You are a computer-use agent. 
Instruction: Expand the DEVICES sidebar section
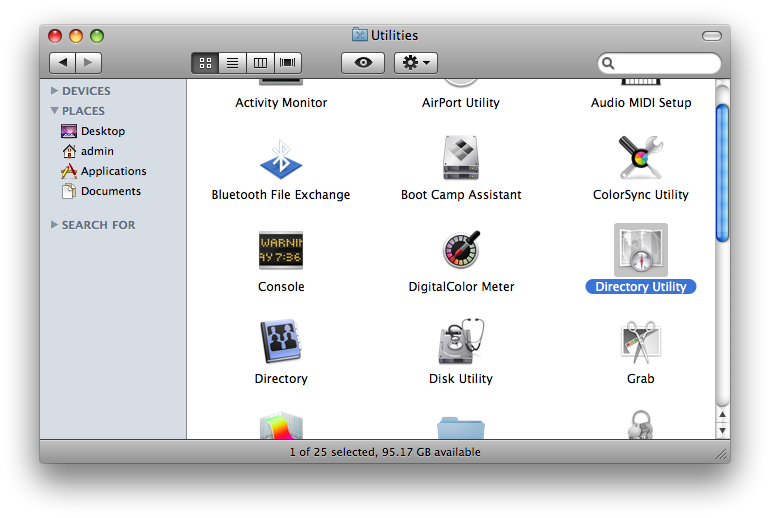pos(54,91)
